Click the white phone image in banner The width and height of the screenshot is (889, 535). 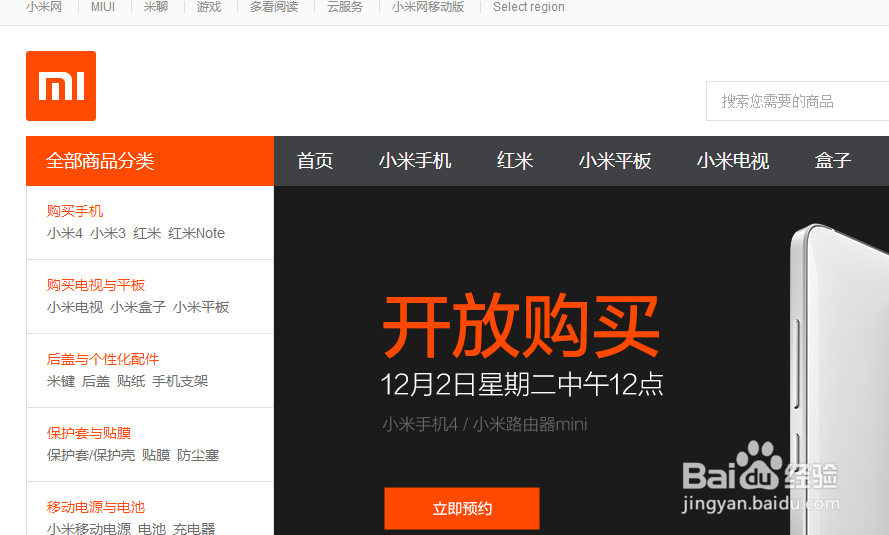839,379
